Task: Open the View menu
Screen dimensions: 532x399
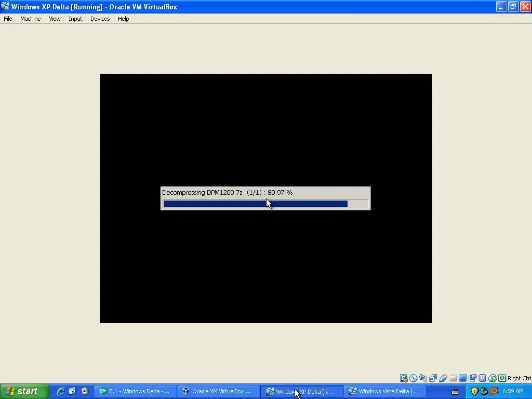Action: click(55, 19)
